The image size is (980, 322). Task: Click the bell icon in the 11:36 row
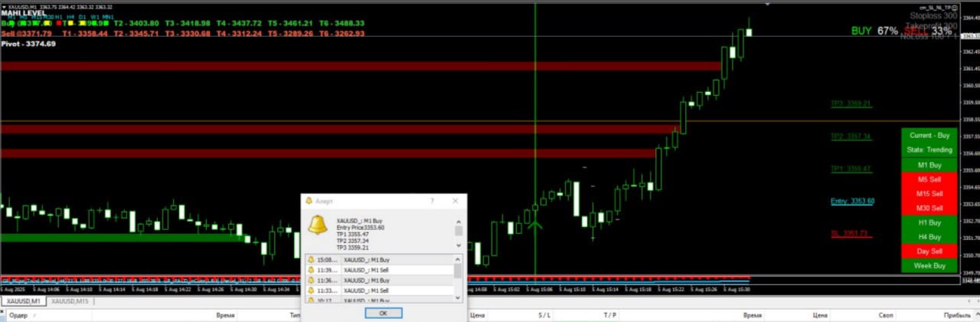[310, 281]
